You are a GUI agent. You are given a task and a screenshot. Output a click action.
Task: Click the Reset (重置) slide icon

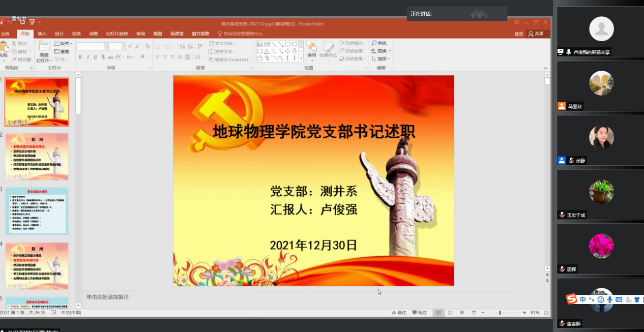(x=62, y=51)
